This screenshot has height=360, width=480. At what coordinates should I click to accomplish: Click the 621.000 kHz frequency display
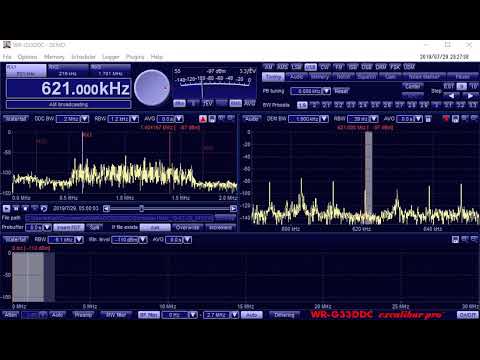click(x=69, y=89)
